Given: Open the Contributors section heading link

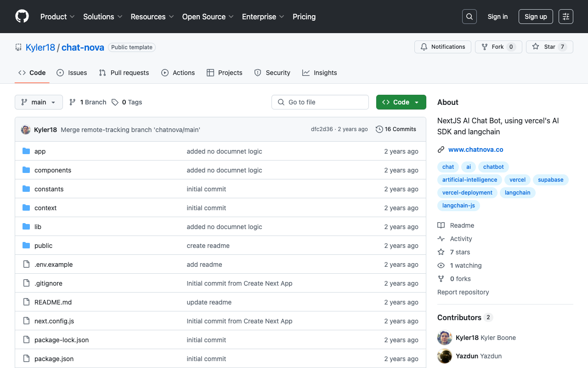Looking at the screenshot, I should pos(465,317).
